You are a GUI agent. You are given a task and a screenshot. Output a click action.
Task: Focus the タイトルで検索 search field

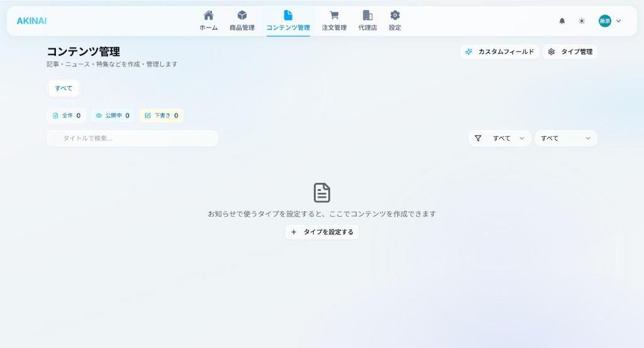click(x=133, y=138)
